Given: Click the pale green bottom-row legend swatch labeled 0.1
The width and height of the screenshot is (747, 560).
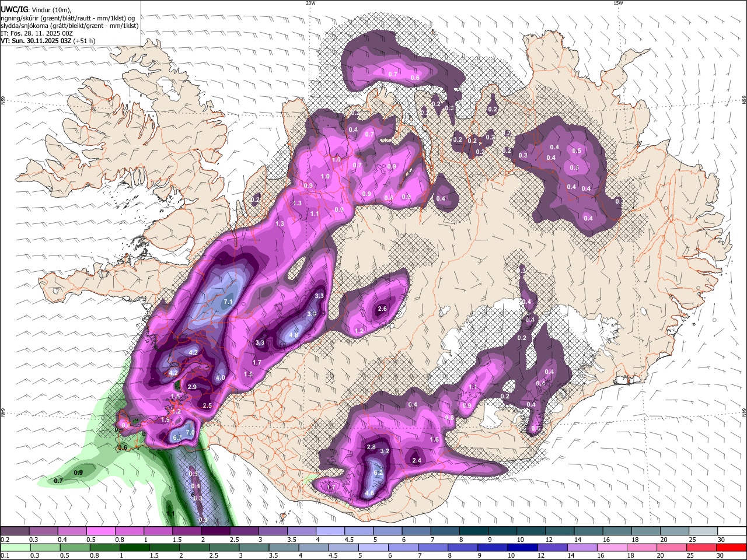Looking at the screenshot, I should coord(15,548).
